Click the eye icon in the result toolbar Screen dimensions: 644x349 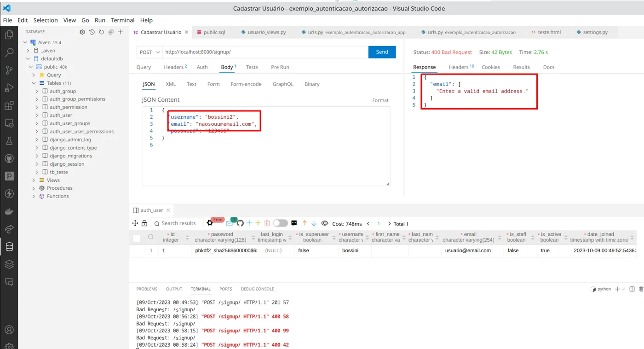(x=325, y=223)
